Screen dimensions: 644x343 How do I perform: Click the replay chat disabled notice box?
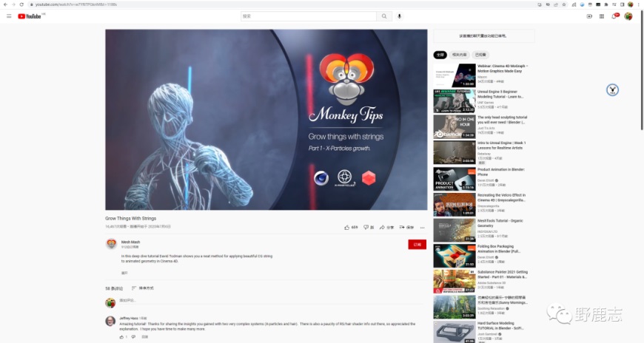(x=484, y=36)
